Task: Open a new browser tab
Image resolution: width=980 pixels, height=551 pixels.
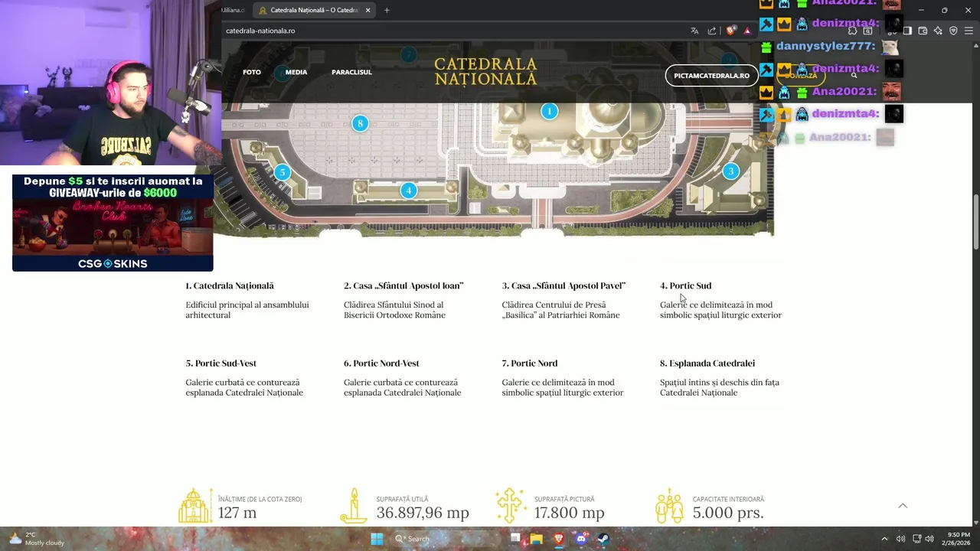Action: (387, 10)
